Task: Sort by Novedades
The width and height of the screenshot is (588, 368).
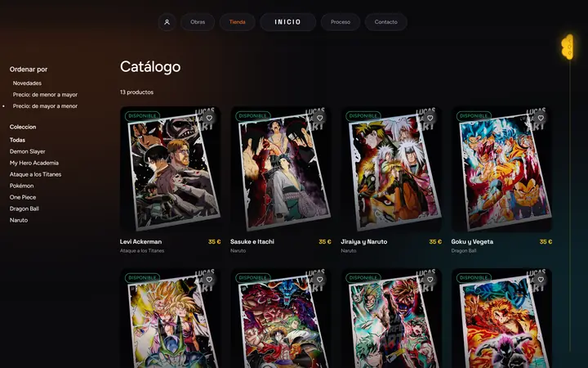Action: (27, 83)
